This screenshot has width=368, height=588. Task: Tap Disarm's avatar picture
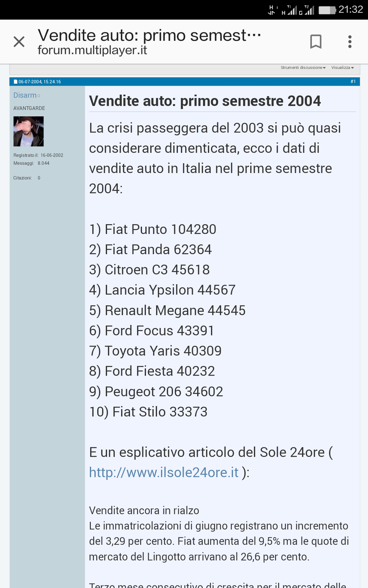pyautogui.click(x=29, y=131)
